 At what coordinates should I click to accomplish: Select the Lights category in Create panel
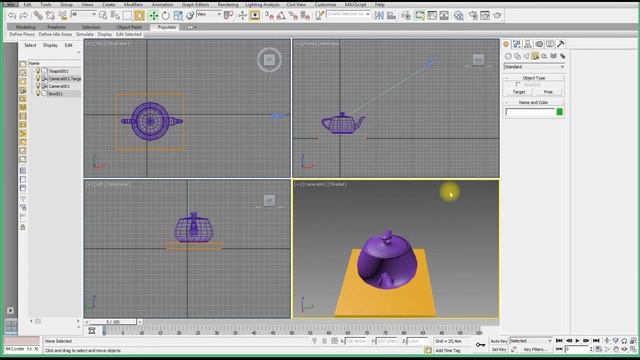pyautogui.click(x=526, y=56)
